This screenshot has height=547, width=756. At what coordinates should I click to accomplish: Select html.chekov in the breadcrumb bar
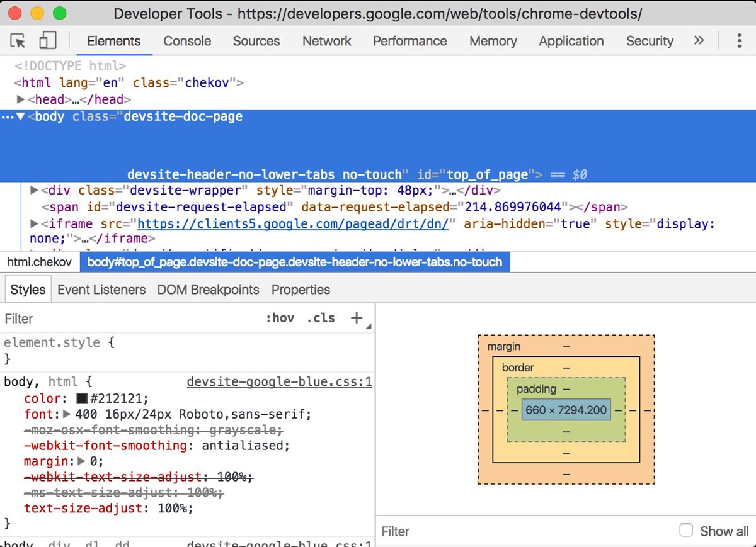40,262
